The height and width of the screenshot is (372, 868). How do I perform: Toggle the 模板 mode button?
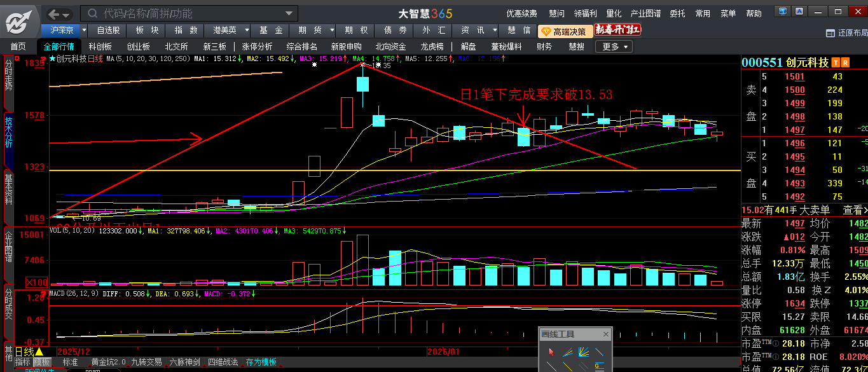(41, 362)
